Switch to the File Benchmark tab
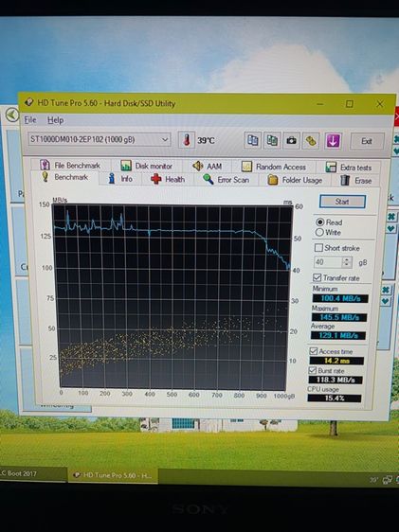This screenshot has height=532, width=399. pos(70,166)
